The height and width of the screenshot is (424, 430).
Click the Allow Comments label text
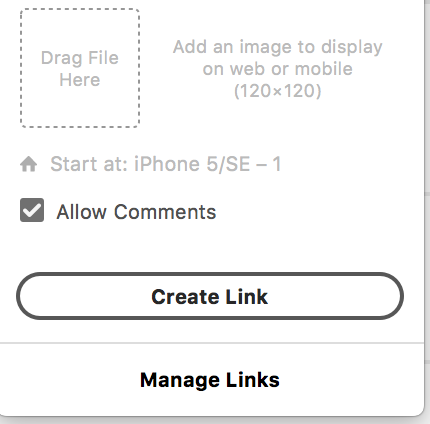pyautogui.click(x=136, y=212)
